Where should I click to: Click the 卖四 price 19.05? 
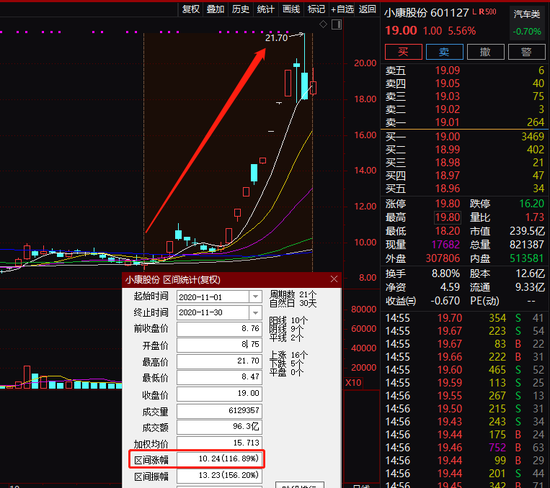tap(447, 83)
